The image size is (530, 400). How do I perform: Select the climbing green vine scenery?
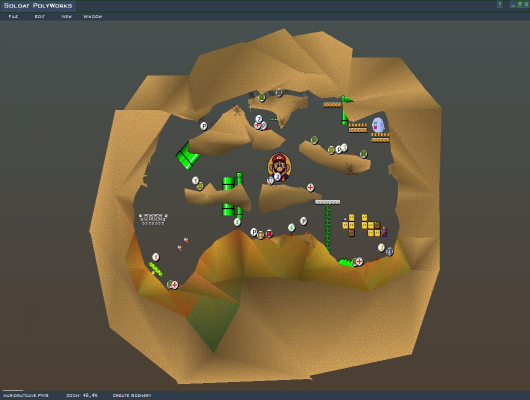pyautogui.click(x=327, y=227)
